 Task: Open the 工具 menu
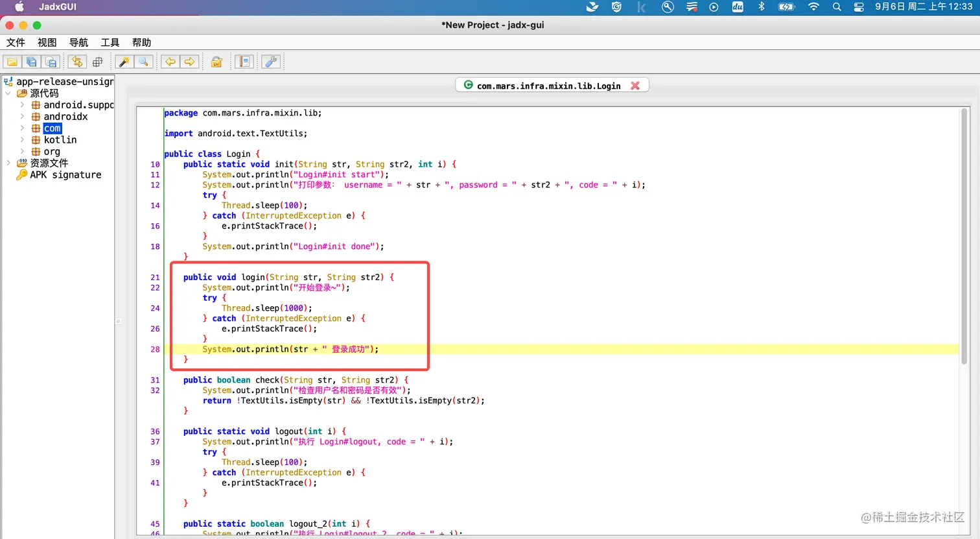(110, 42)
